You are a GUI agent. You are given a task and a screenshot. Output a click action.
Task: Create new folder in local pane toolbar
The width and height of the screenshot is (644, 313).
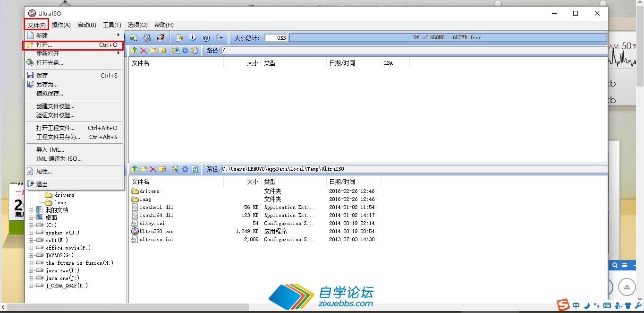pos(144,169)
